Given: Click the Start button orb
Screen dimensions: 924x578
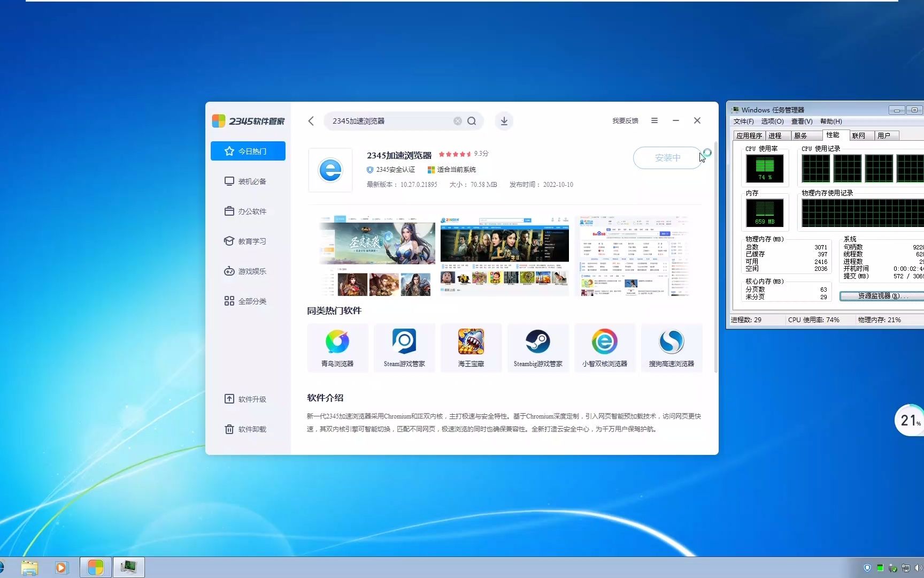Looking at the screenshot, I should (x=2, y=567).
